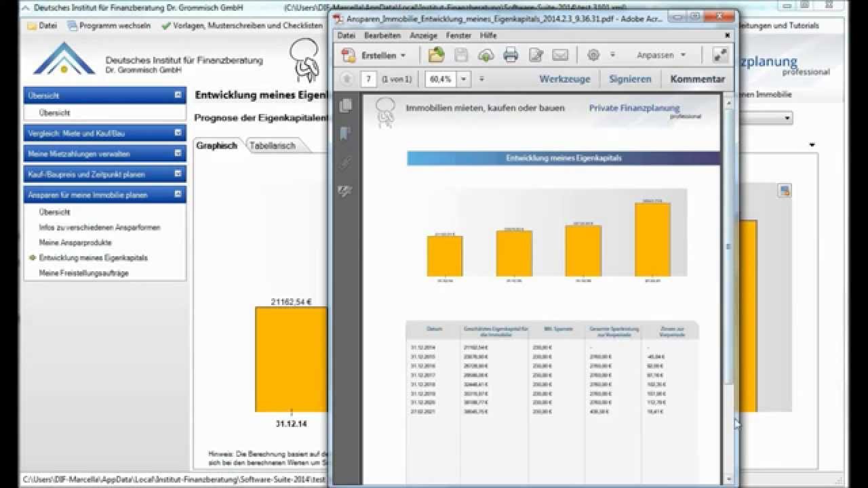Send PDF by email envelope icon

click(x=560, y=55)
